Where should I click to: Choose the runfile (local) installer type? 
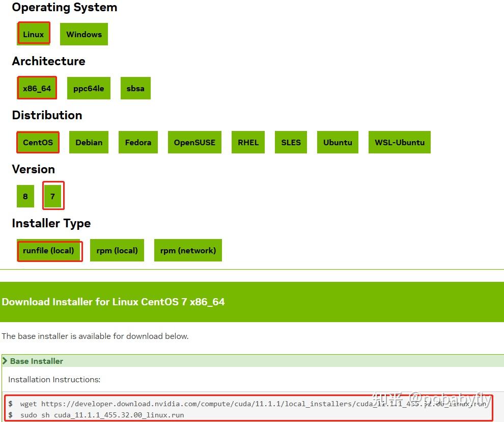(x=49, y=250)
